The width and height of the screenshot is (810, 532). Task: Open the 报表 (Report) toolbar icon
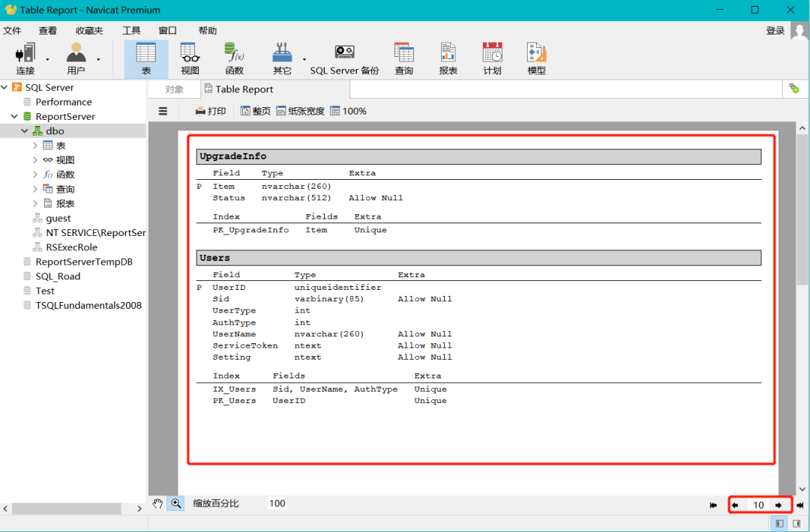tap(448, 58)
